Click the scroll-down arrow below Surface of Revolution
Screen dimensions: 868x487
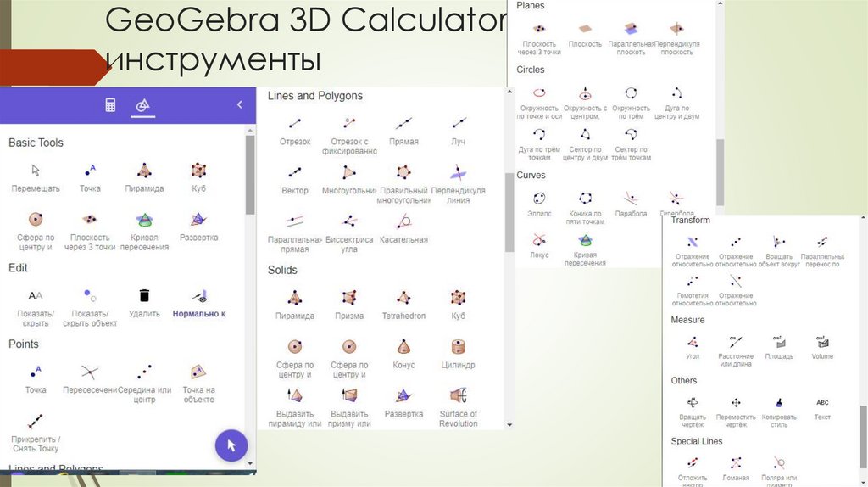(509, 425)
